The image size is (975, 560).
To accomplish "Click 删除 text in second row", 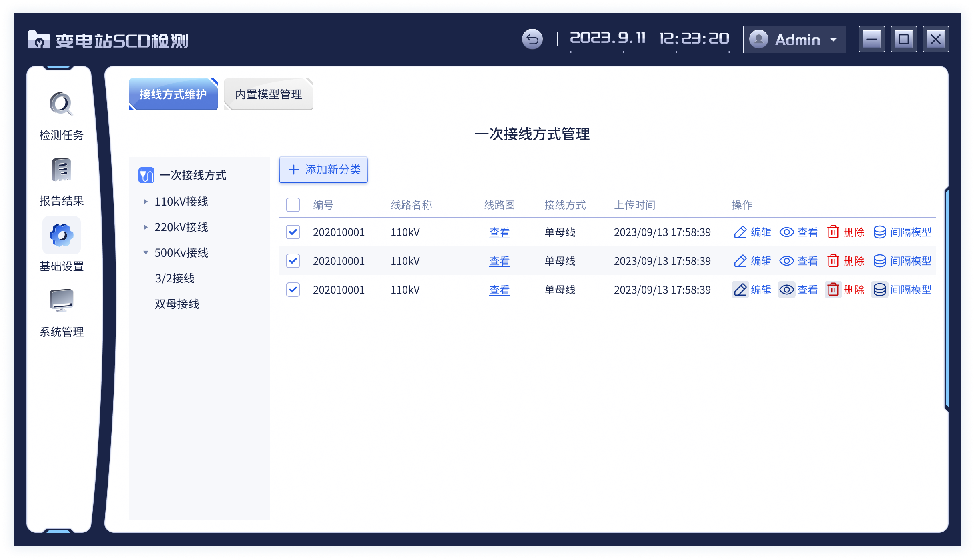I will (x=854, y=261).
